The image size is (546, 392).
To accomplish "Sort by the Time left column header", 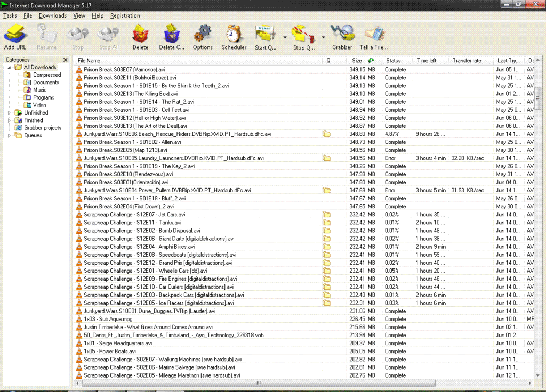I will coord(430,61).
